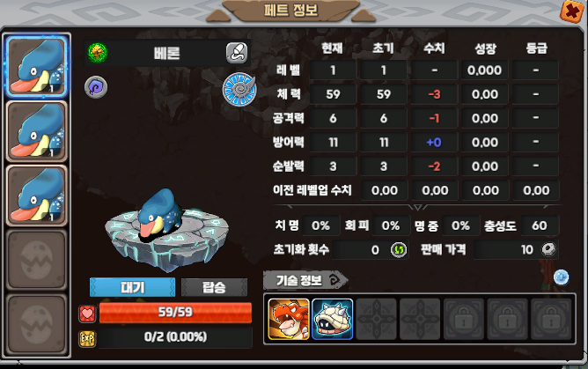This screenshot has height=369, width=588.
Task: Select the third 베론 pet thumbnail
Action: [37, 196]
